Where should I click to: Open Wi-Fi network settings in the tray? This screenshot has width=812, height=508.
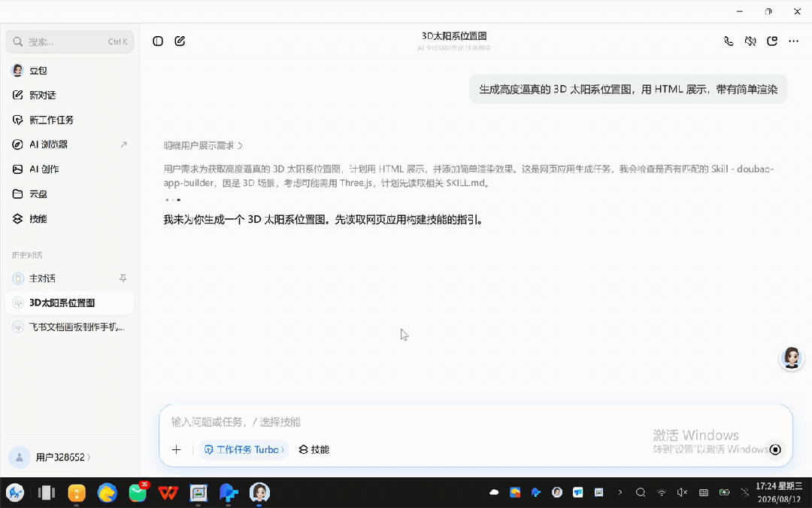(x=662, y=492)
